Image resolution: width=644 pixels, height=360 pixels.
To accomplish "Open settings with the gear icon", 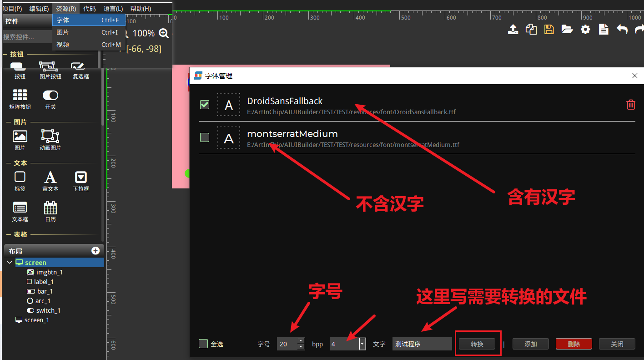I will (x=585, y=30).
